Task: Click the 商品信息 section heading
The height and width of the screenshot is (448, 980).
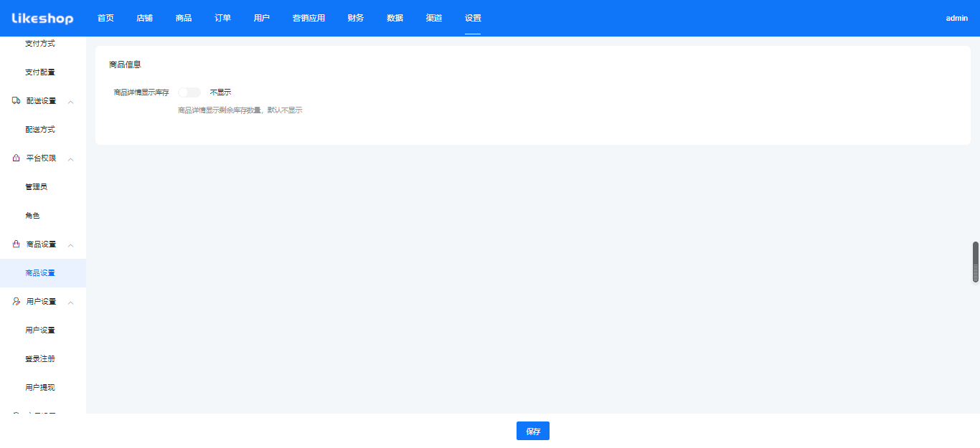Action: [125, 65]
